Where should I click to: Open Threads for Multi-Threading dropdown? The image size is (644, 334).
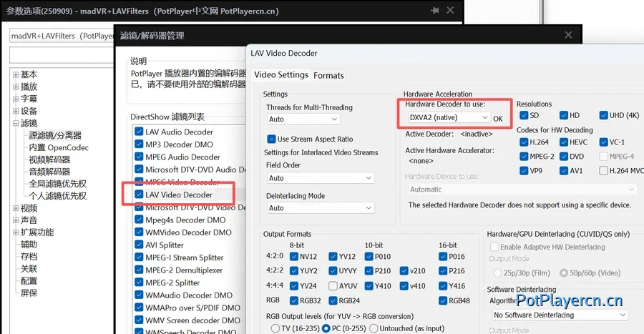pos(303,119)
